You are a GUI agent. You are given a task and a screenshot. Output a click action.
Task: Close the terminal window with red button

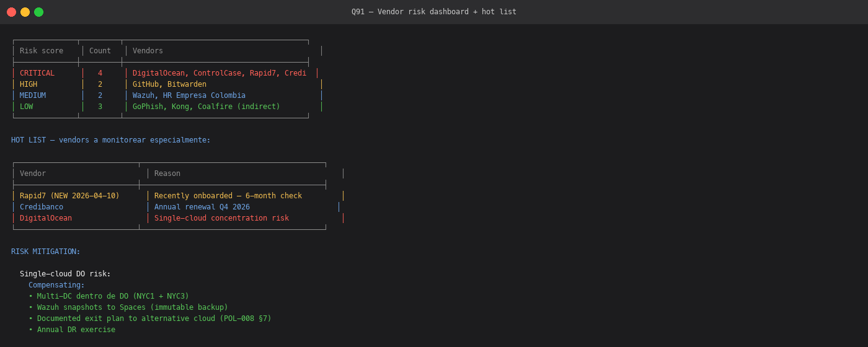point(11,12)
